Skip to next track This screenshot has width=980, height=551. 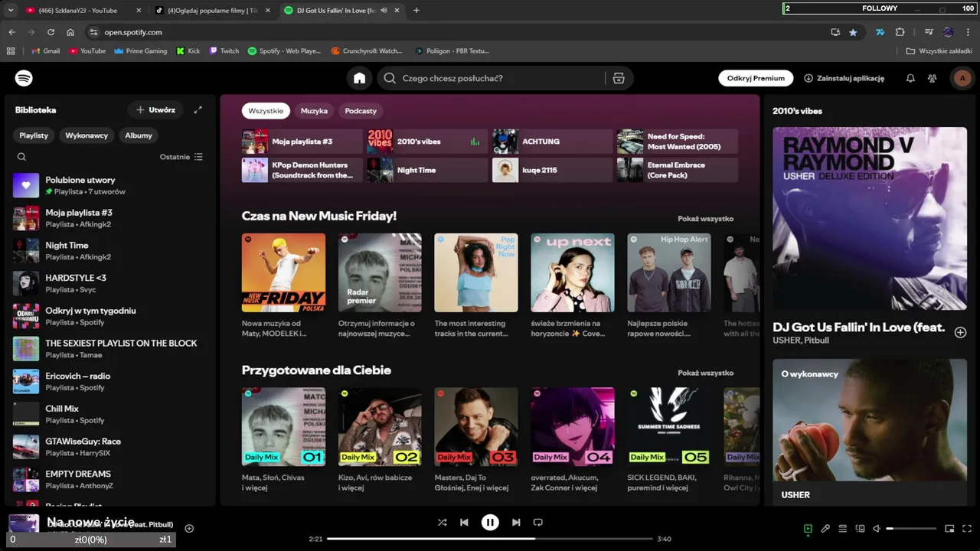coord(516,523)
